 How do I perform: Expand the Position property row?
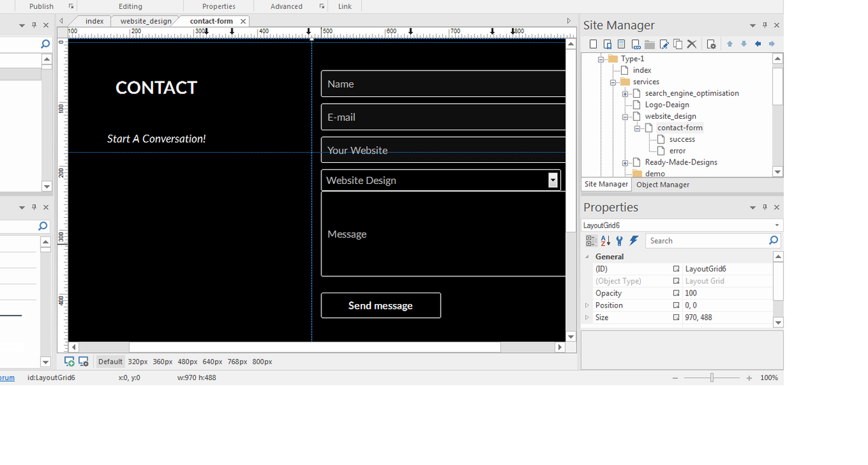pos(587,305)
